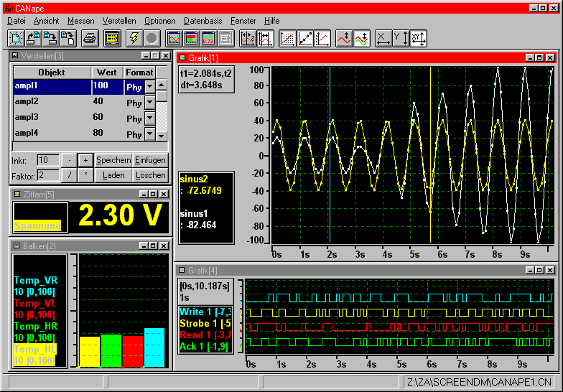
Task: Click scroll down arrow in Verstellen table
Action: tap(162, 136)
